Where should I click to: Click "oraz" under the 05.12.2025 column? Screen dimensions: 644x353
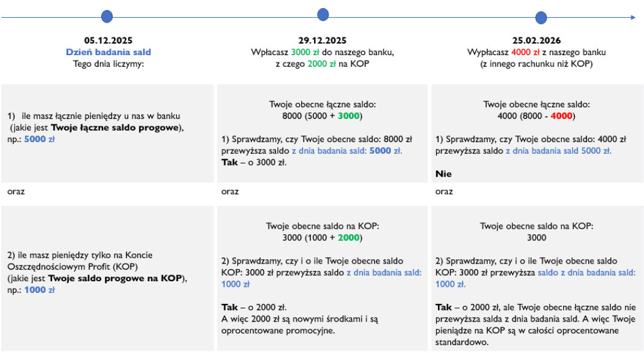coord(16,192)
